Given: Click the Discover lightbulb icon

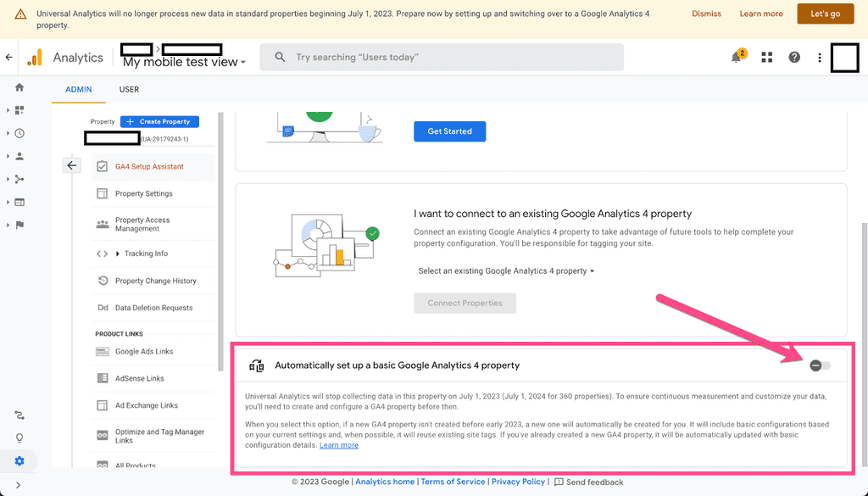Looking at the screenshot, I should point(19,438).
